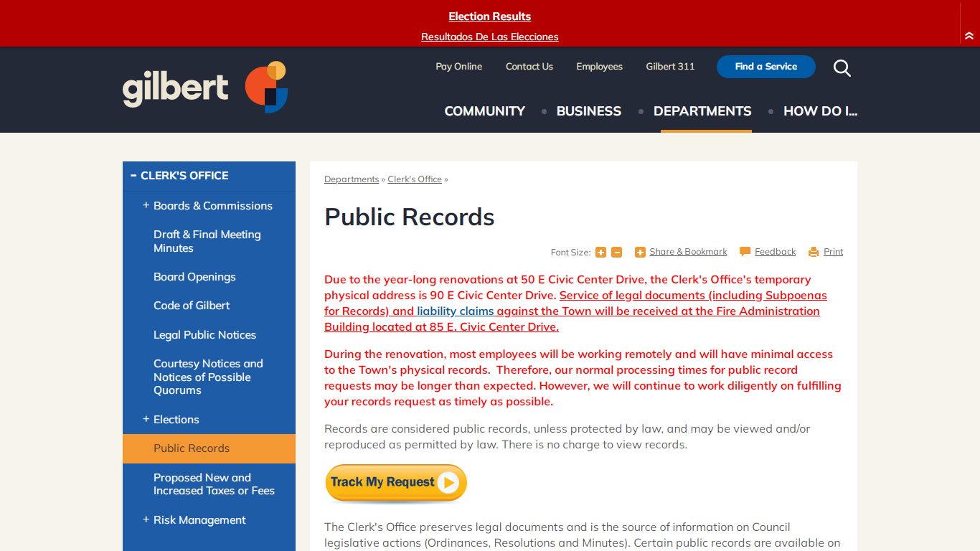Expand Boards & Commissions in sidebar
The height and width of the screenshot is (551, 980).
(x=146, y=205)
